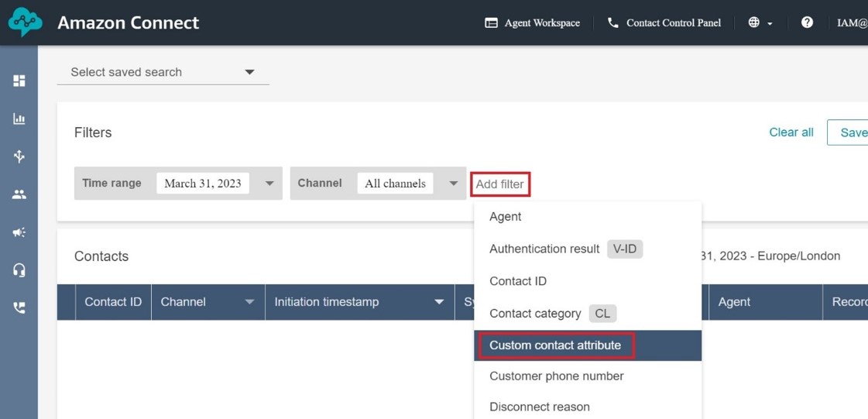Viewport: 868px width, 419px height.
Task: Click Clear all filters link
Action: 791,132
